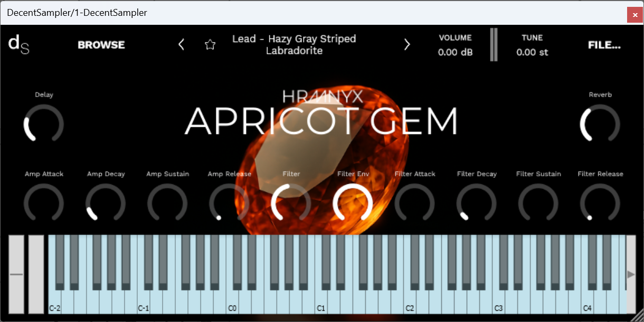Click the Filter Sustain knob
644x322 pixels.
pyautogui.click(x=538, y=203)
